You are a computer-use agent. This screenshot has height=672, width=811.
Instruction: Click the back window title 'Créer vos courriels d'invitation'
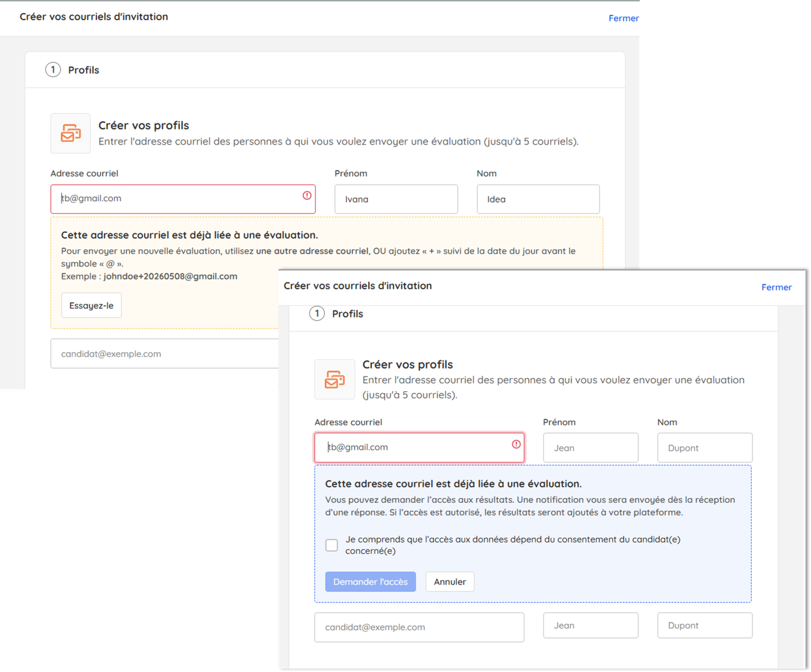click(x=94, y=17)
